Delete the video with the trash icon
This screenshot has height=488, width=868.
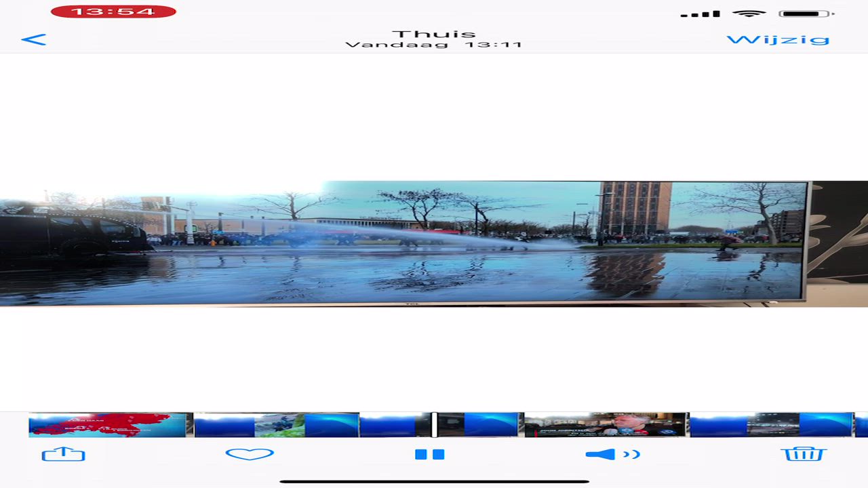804,453
